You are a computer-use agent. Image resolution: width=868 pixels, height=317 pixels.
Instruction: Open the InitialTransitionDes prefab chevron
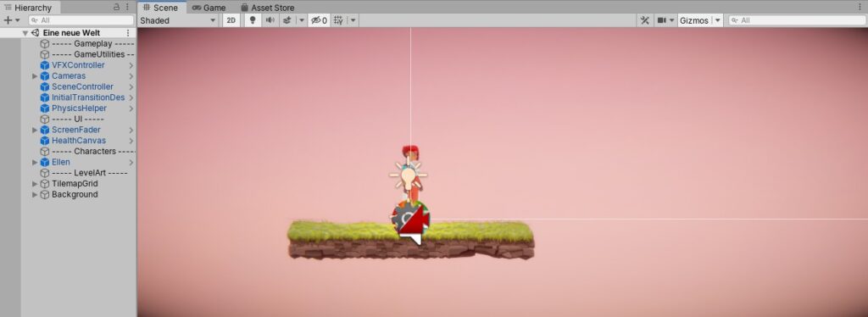pos(131,97)
